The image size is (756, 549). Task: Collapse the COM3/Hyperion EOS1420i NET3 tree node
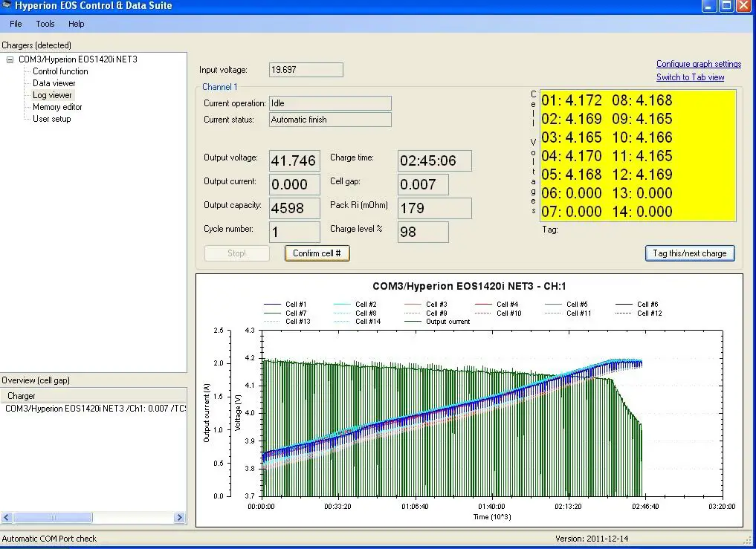pyautogui.click(x=10, y=59)
